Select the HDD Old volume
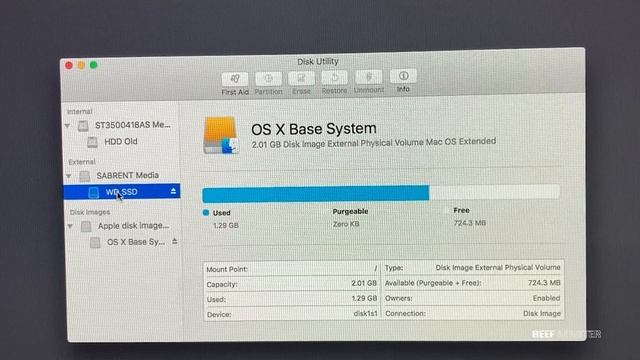The image size is (640, 360). [122, 142]
